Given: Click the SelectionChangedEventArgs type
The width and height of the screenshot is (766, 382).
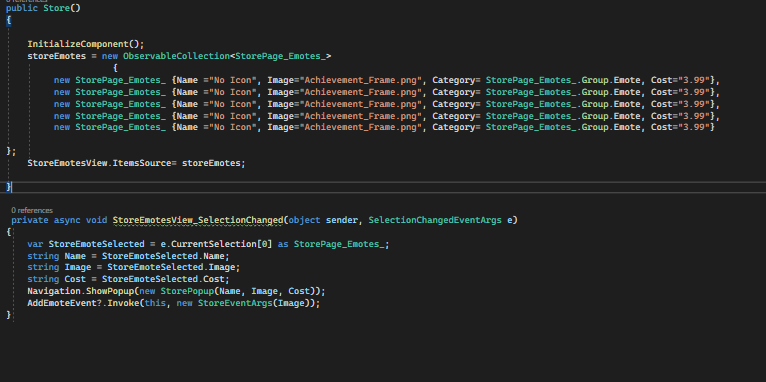Looking at the screenshot, I should [x=435, y=220].
